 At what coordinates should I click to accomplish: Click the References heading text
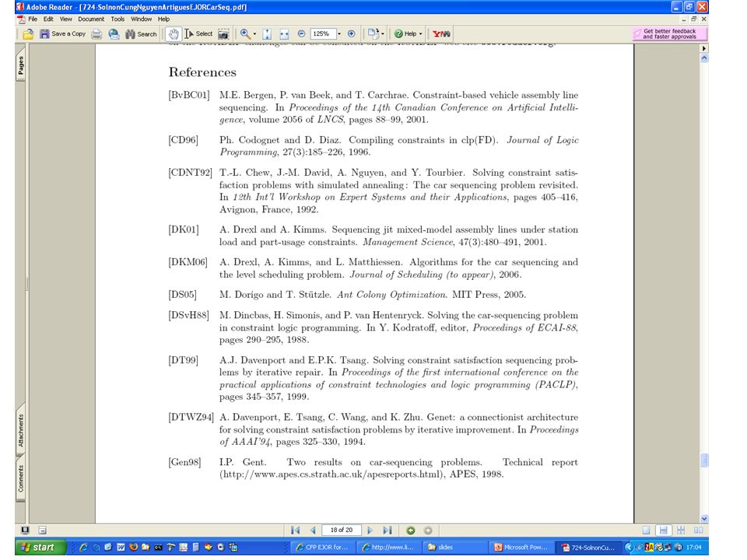click(x=202, y=72)
